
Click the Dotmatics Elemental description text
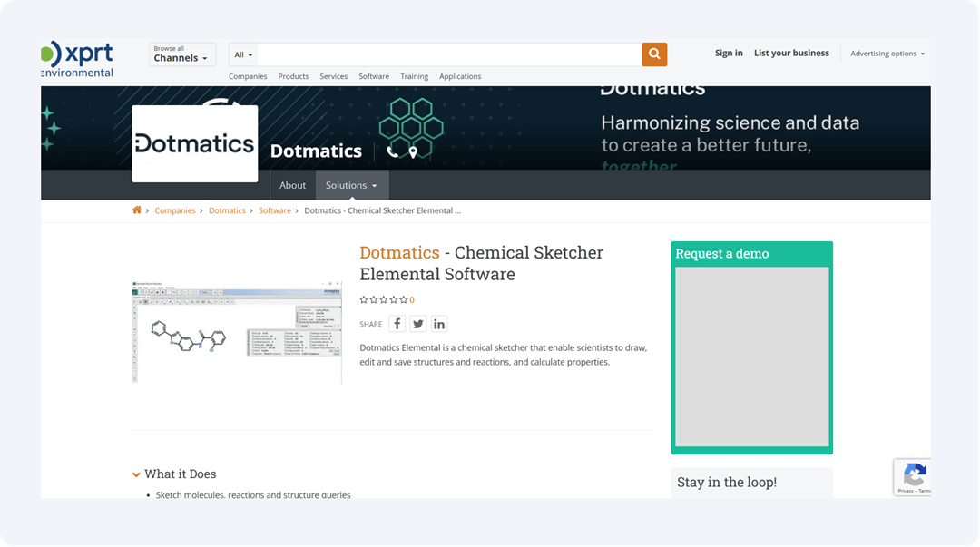[503, 355]
